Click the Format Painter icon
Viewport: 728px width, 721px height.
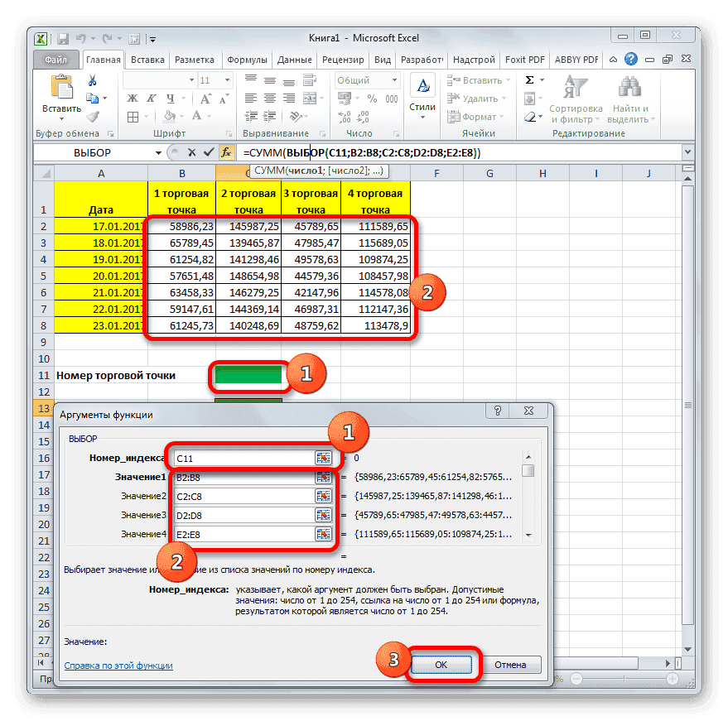(x=91, y=117)
